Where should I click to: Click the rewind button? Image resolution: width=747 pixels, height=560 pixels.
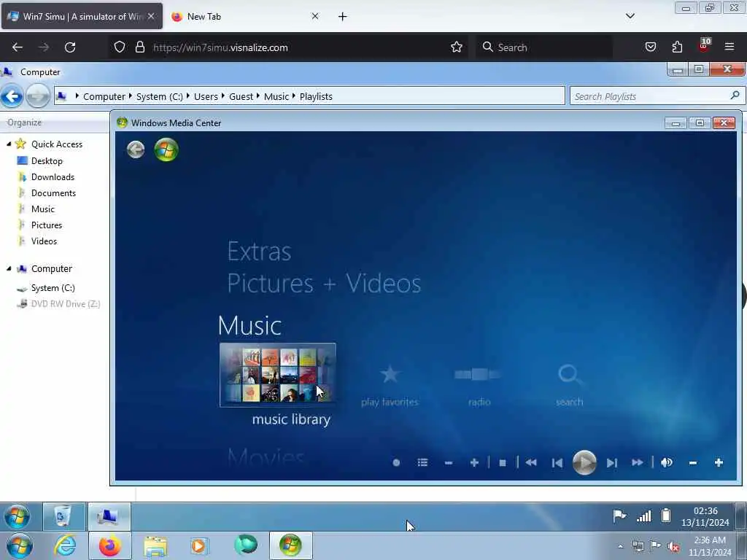(531, 462)
